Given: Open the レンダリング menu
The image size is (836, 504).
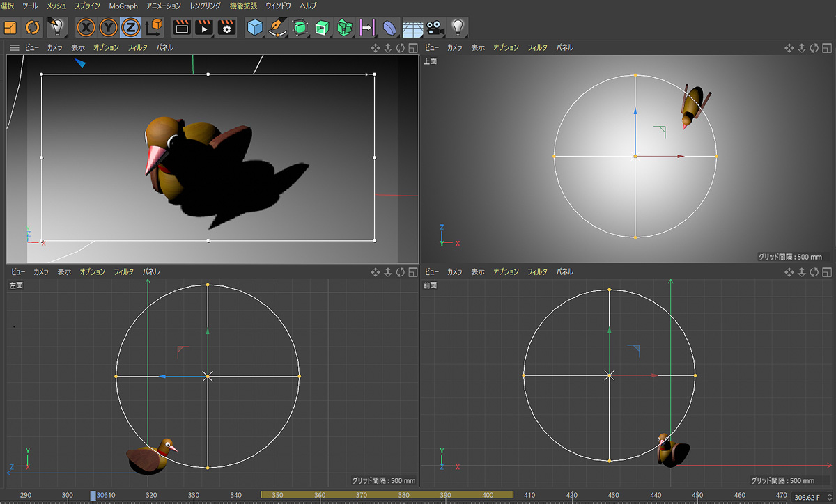Looking at the screenshot, I should tap(205, 6).
